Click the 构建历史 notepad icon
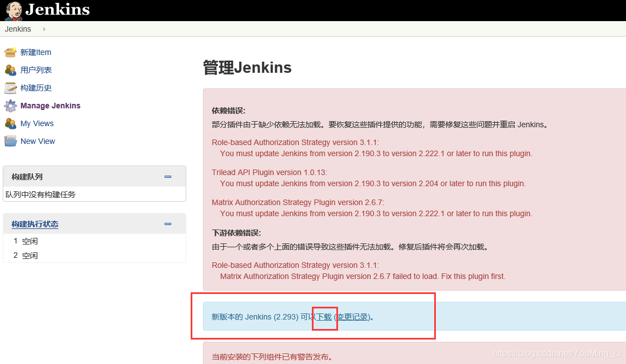626x364 pixels. coord(11,88)
